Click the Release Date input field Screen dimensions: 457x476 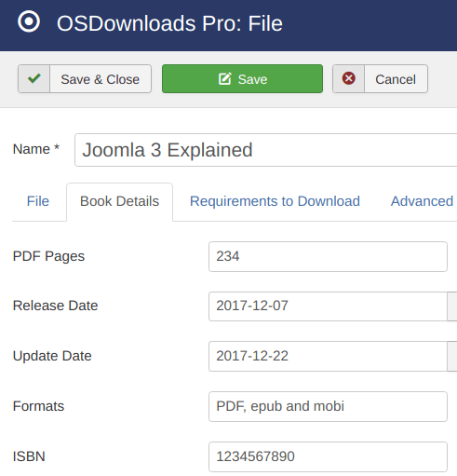[x=328, y=306]
